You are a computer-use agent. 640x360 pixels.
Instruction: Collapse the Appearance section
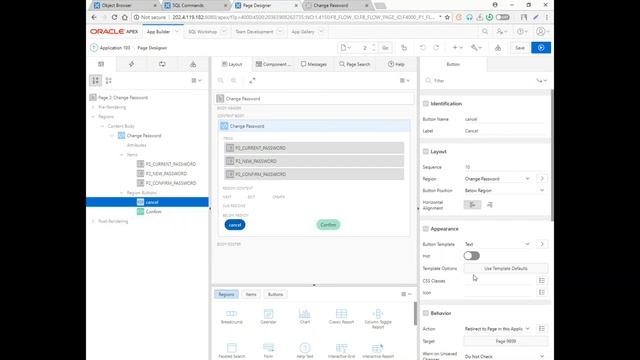pos(426,229)
